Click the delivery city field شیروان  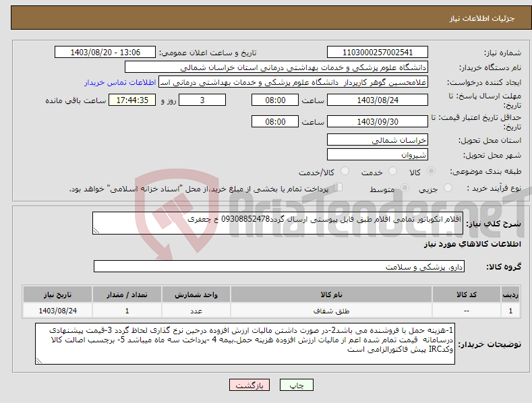(x=378, y=155)
